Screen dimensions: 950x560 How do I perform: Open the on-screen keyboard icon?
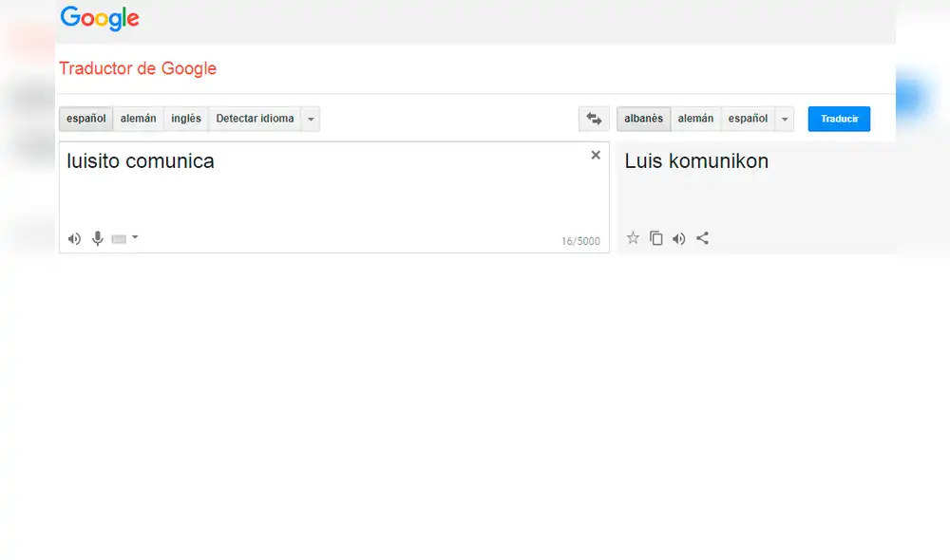pos(119,238)
